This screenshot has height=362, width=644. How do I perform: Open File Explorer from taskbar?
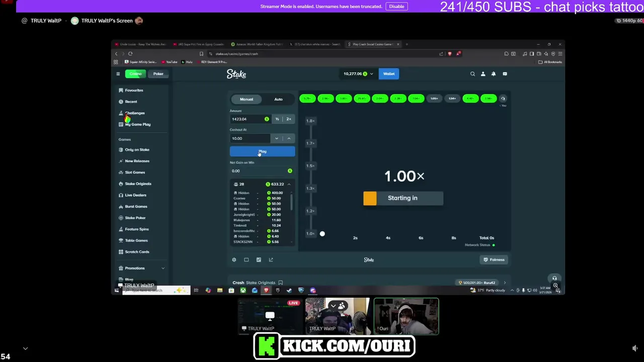tap(220, 290)
